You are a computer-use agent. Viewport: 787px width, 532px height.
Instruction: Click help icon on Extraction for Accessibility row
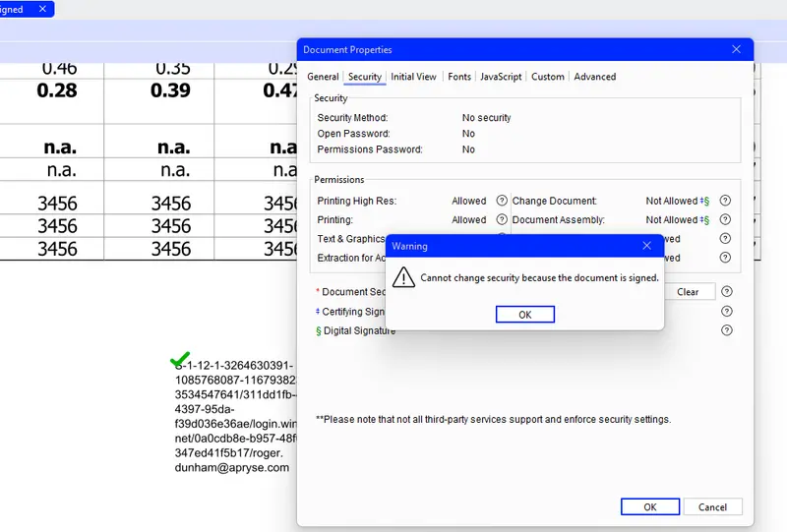[x=725, y=258]
